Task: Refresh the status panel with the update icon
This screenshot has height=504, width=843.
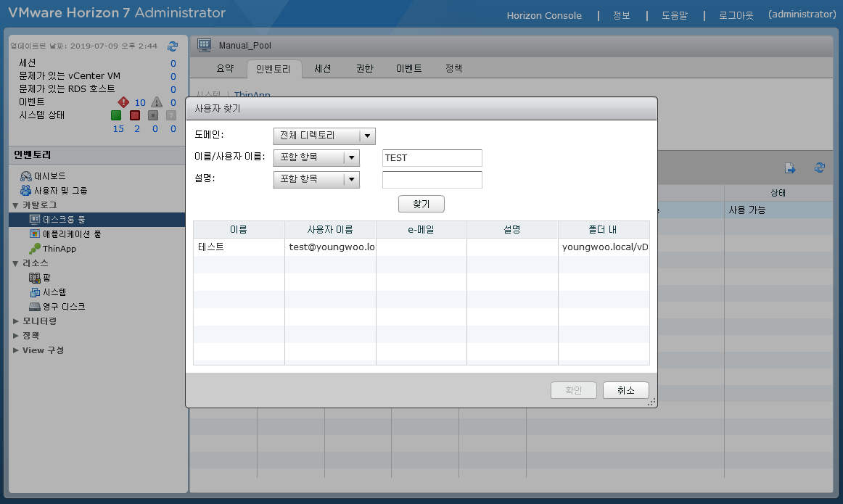Action: pyautogui.click(x=173, y=46)
